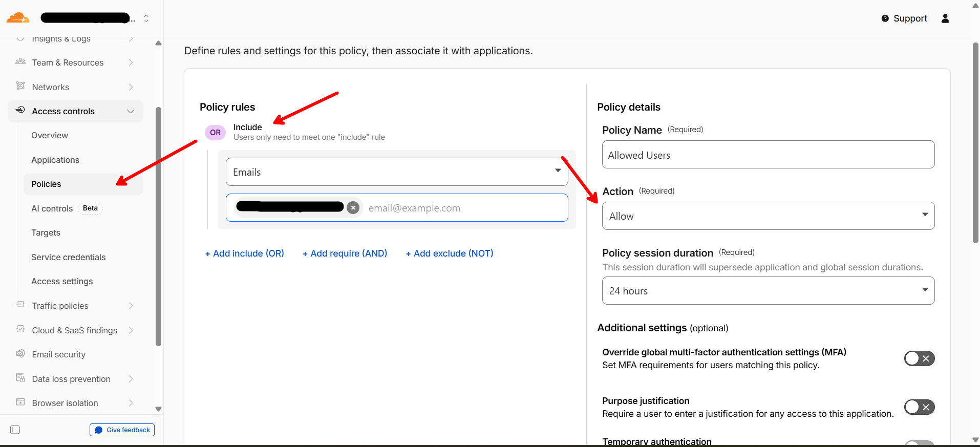This screenshot has width=980, height=447.
Task: Click the Networks sidebar icon
Action: pyautogui.click(x=20, y=86)
